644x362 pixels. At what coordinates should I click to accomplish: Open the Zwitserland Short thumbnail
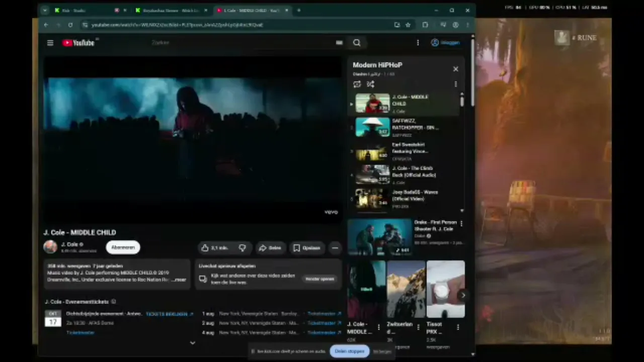tap(406, 289)
